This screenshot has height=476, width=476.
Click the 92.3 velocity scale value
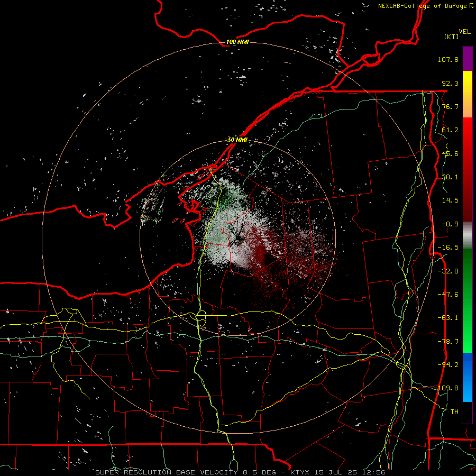450,83
